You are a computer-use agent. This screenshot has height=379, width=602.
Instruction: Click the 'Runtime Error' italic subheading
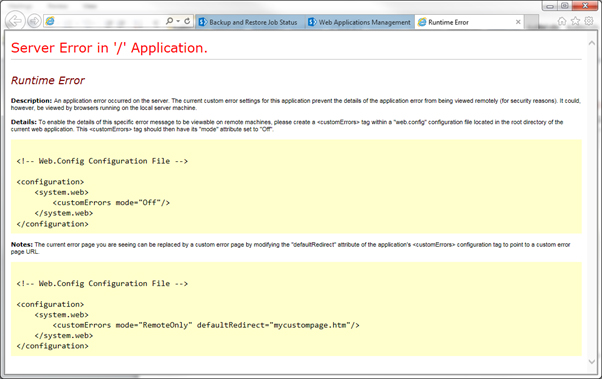click(x=48, y=80)
